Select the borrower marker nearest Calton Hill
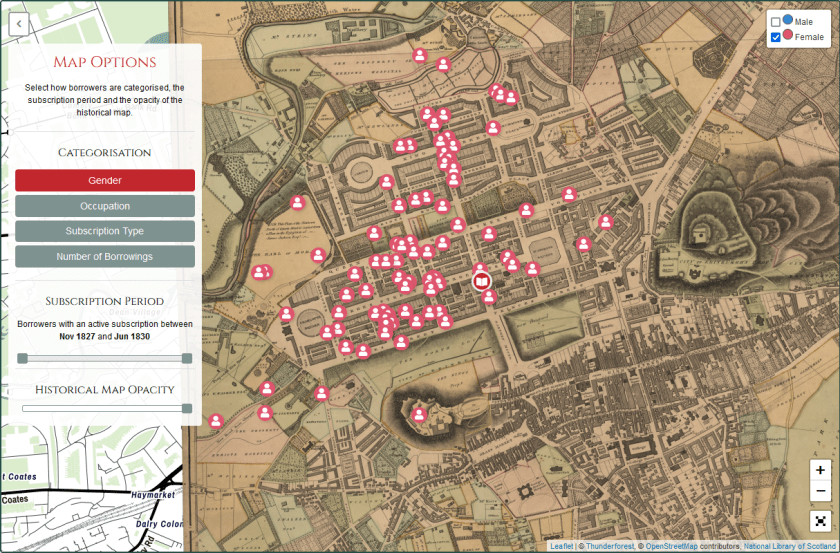The width and height of the screenshot is (840, 553). click(606, 221)
